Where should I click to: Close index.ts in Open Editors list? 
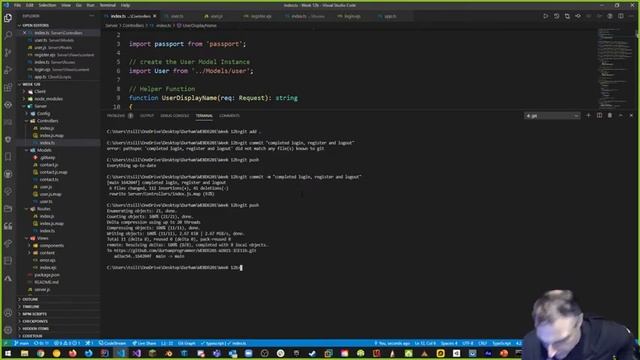[x=25, y=33]
